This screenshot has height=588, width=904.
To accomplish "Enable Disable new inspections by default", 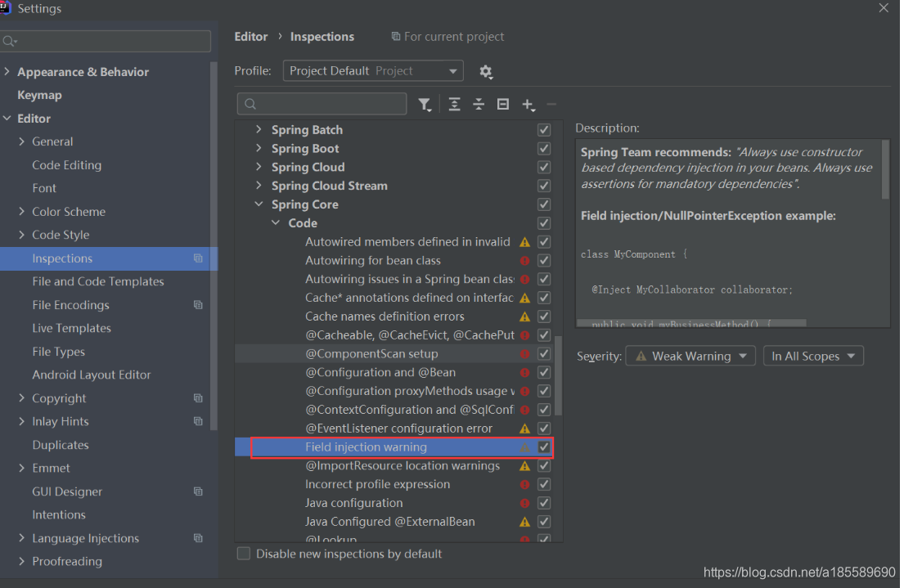I will point(244,554).
